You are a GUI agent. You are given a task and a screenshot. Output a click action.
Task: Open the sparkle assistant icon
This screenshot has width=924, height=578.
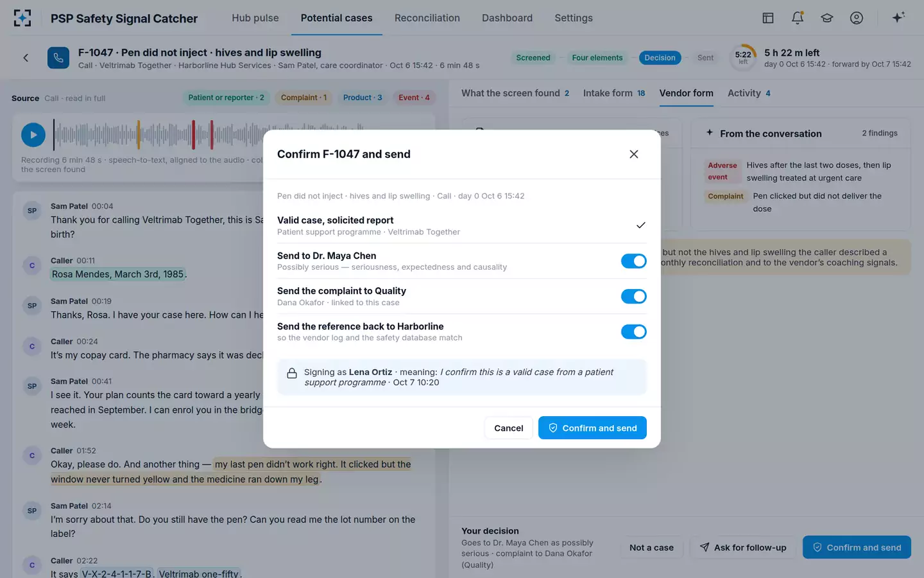tap(898, 17)
